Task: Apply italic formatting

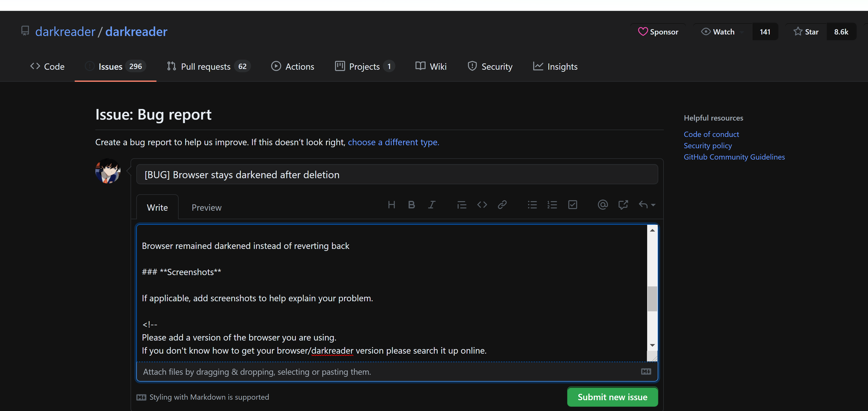Action: click(432, 205)
